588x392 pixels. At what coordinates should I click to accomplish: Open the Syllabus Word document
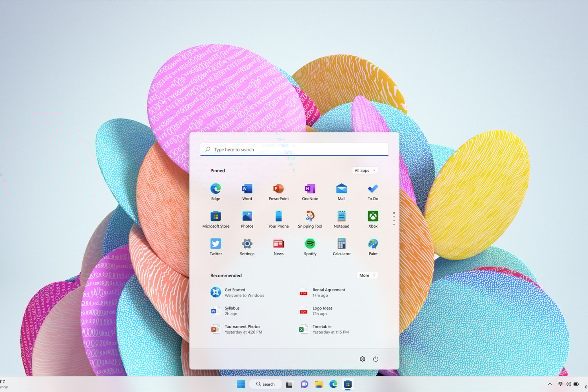(226, 311)
